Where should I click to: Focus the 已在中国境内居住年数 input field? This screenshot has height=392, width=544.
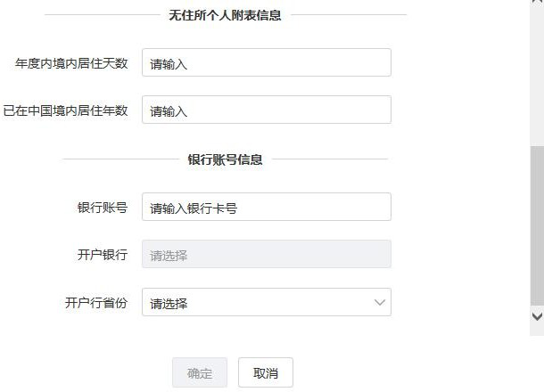tap(267, 110)
